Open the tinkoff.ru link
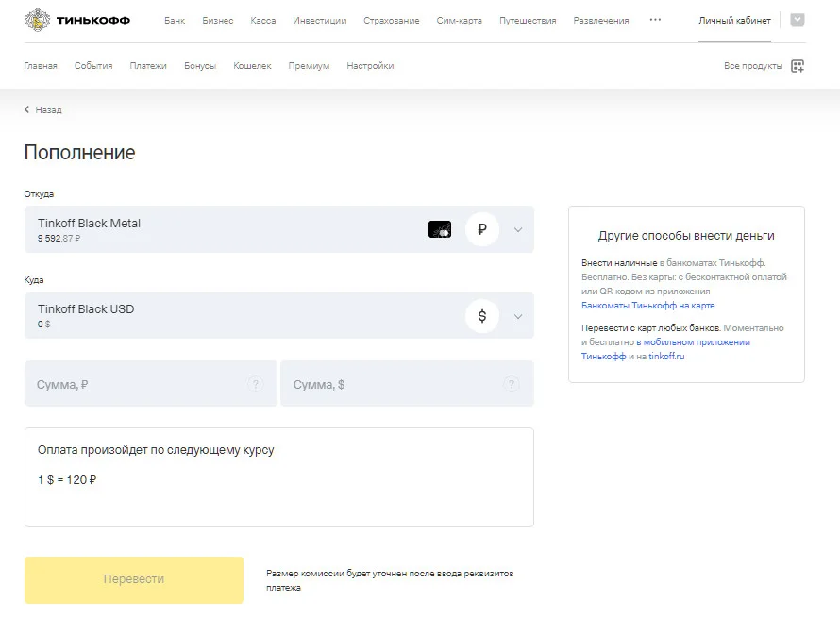This screenshot has width=840, height=633. (x=666, y=357)
